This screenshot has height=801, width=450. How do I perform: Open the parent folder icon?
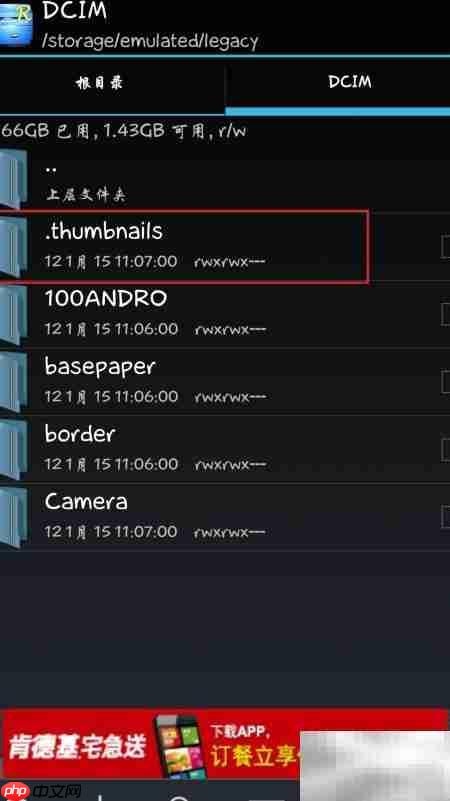pos(13,179)
